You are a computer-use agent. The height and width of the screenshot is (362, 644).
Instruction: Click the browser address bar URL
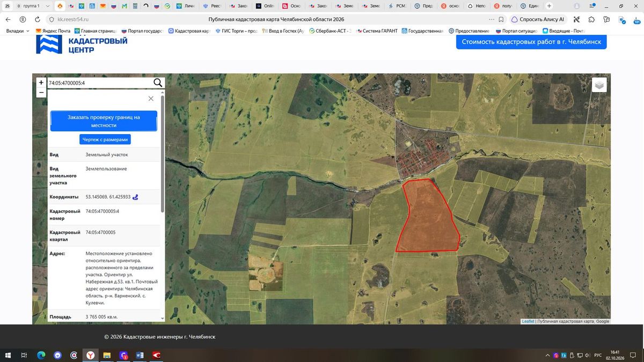pyautogui.click(x=72, y=19)
